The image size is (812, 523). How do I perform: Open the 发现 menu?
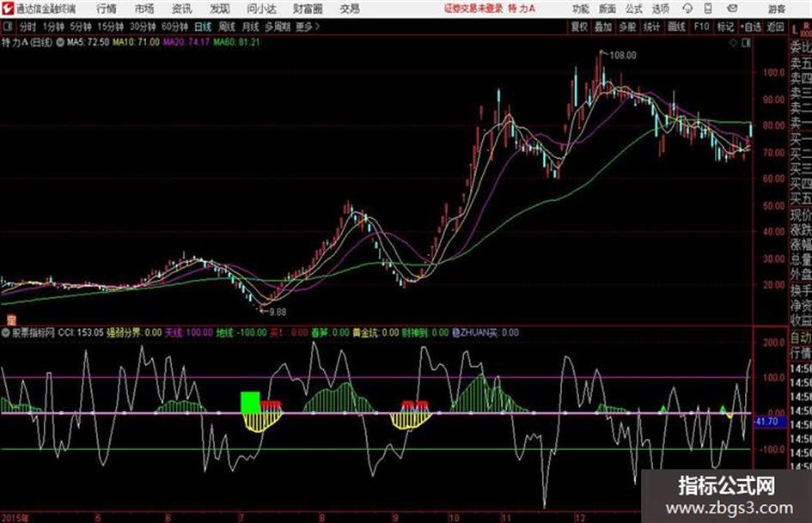click(x=220, y=9)
